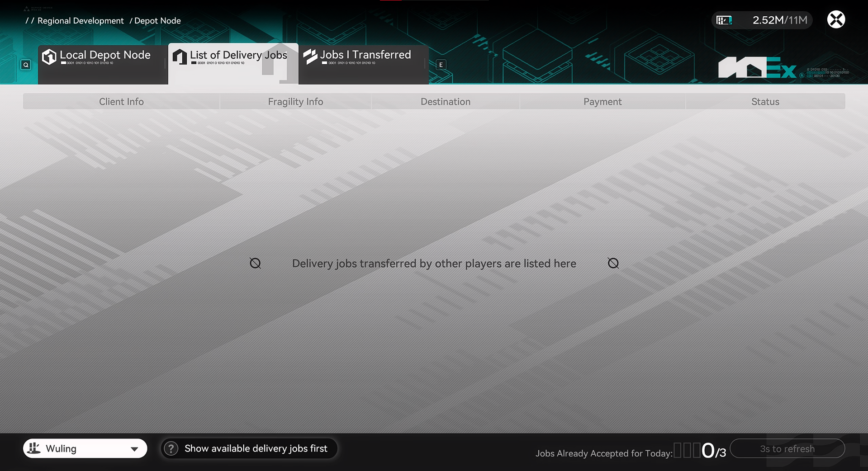
Task: Close the Depot Node screen
Action: click(x=836, y=19)
